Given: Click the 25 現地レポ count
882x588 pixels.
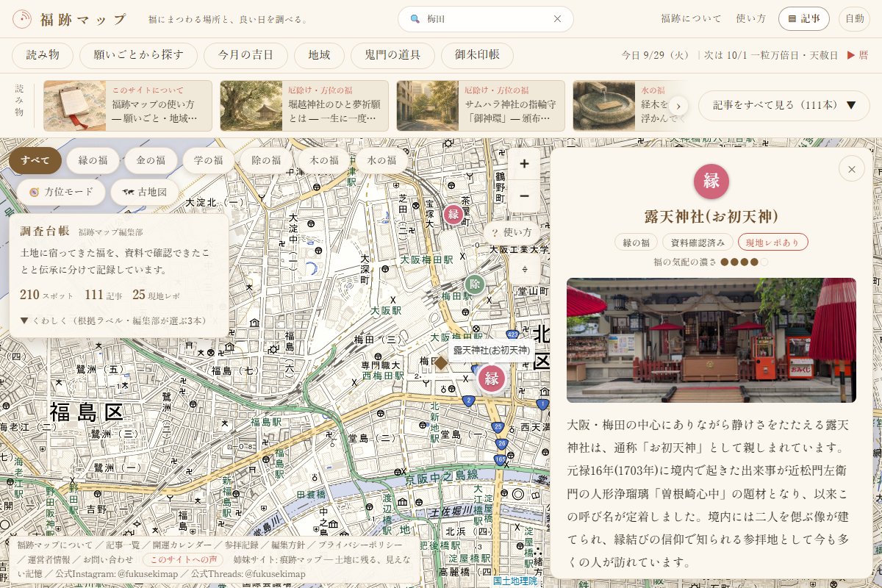Looking at the screenshot, I should (156, 295).
